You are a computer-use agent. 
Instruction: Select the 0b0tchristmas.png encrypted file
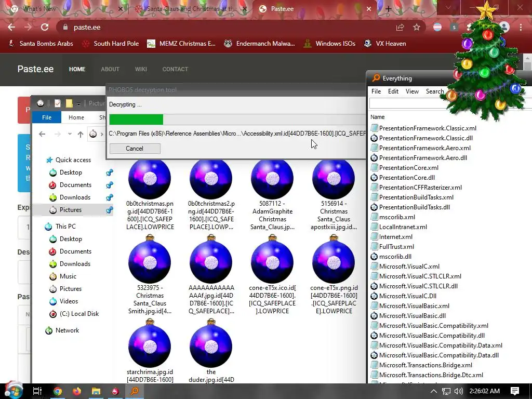coord(150,195)
